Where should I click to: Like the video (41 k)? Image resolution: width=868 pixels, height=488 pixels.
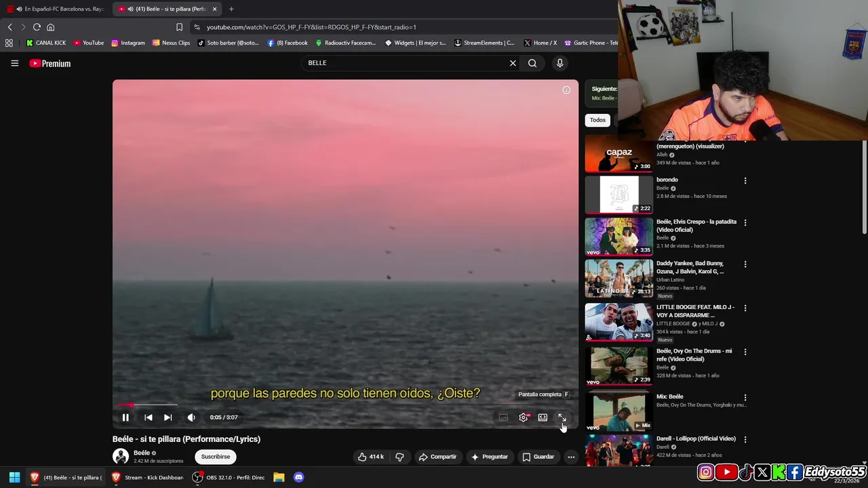tap(371, 457)
